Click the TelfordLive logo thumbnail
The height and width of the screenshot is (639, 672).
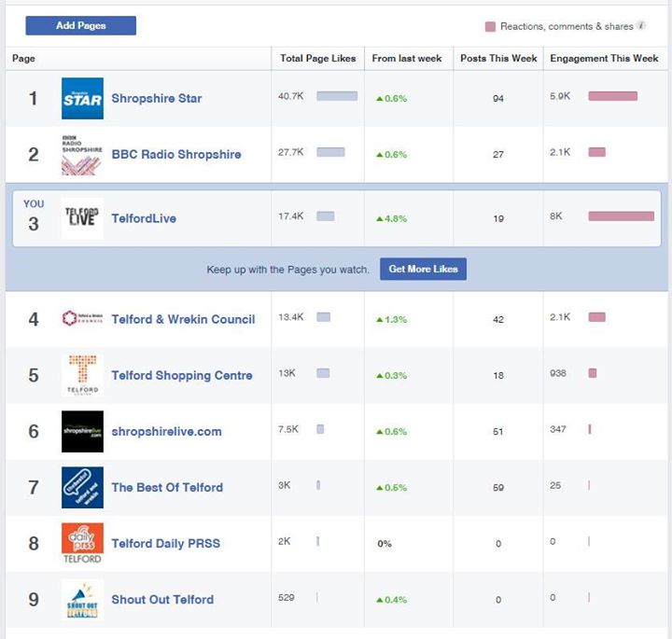[82, 218]
